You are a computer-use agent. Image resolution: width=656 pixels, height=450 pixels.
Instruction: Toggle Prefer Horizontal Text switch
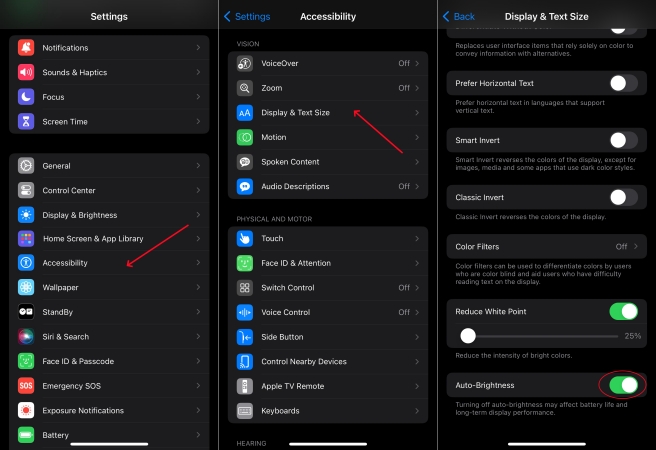[623, 83]
